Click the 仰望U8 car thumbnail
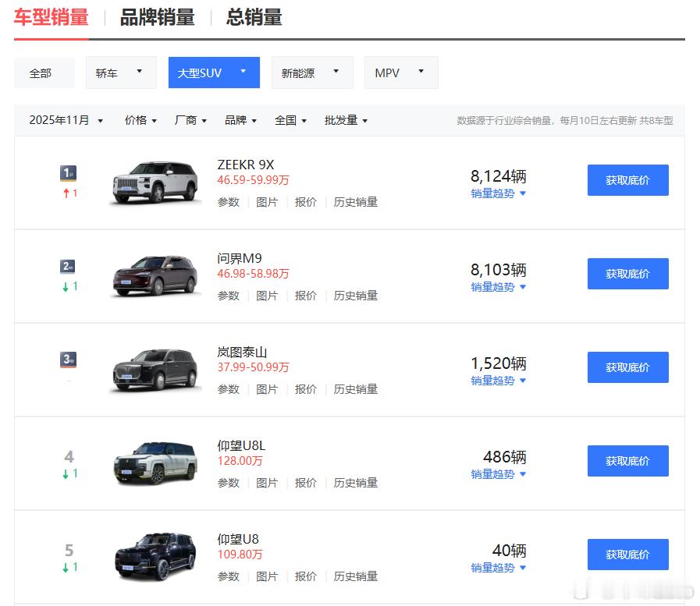 (x=155, y=557)
